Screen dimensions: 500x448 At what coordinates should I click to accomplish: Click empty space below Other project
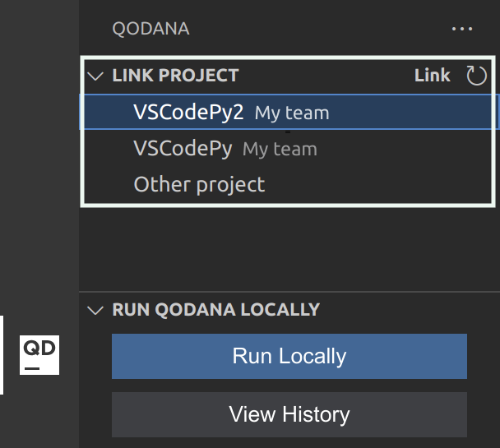[288, 247]
